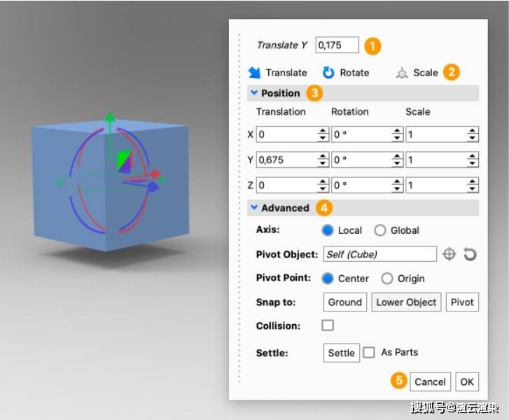The height and width of the screenshot is (420, 509).
Task: Reset pivot object with the revert icon
Action: (470, 254)
